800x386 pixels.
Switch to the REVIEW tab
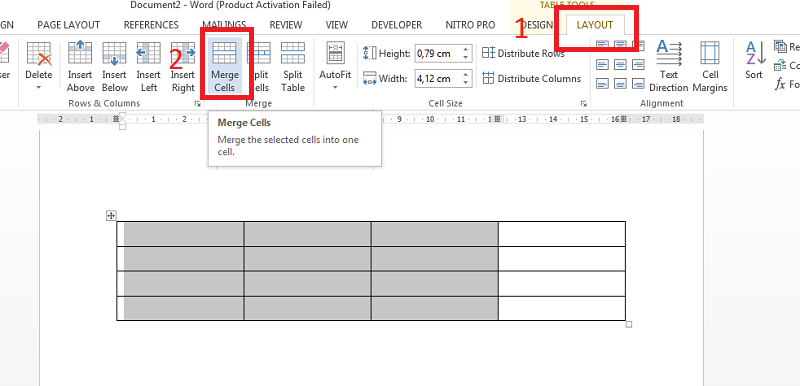click(x=286, y=25)
